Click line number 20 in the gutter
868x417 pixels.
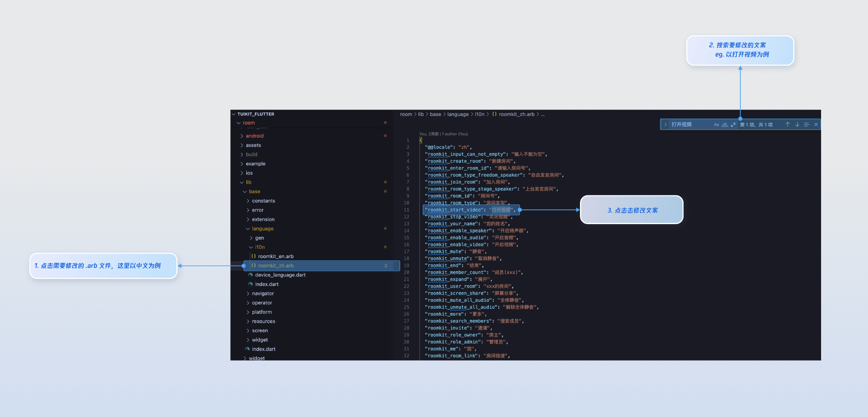tap(407, 273)
